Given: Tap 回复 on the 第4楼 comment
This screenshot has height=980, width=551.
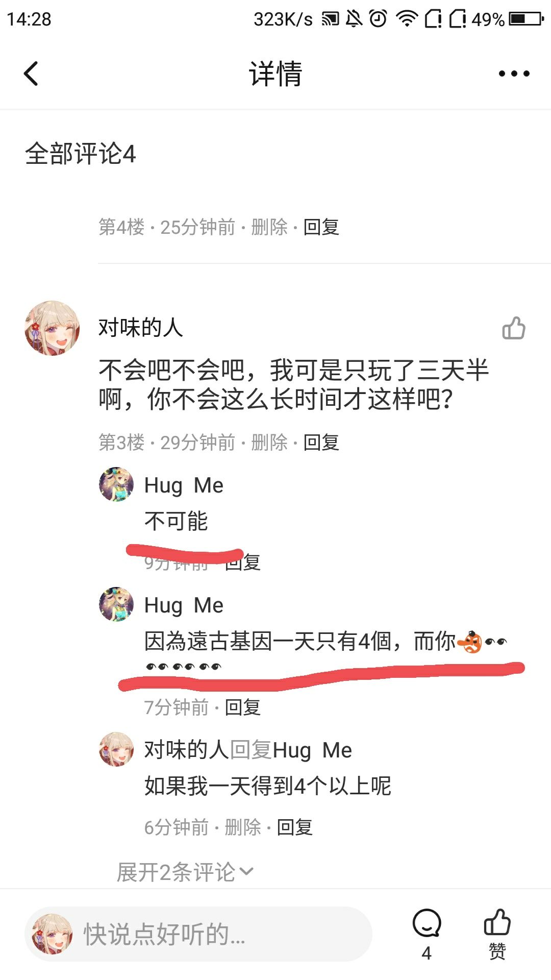Looking at the screenshot, I should point(321,227).
